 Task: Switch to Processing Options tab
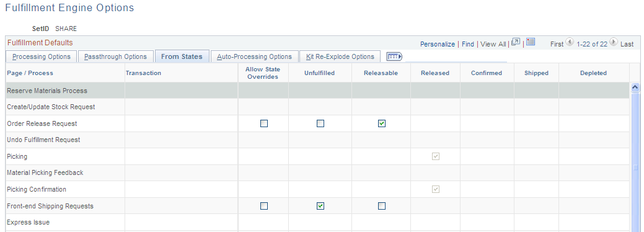click(41, 56)
